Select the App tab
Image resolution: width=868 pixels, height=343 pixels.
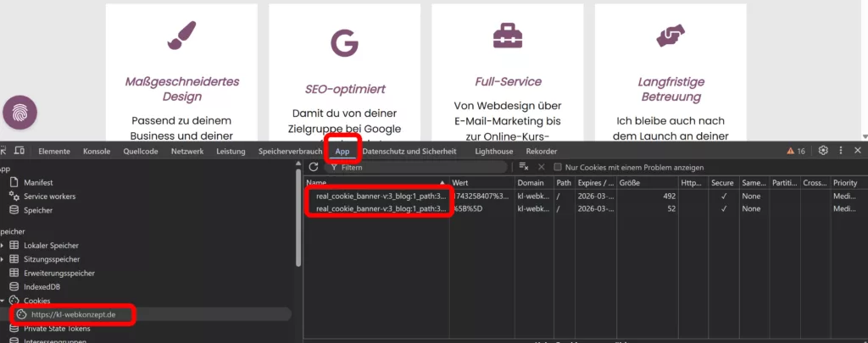tap(342, 151)
